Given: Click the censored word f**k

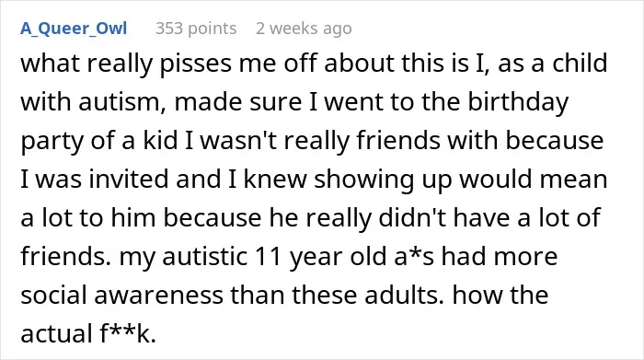Looking at the screenshot, I should point(128,333).
